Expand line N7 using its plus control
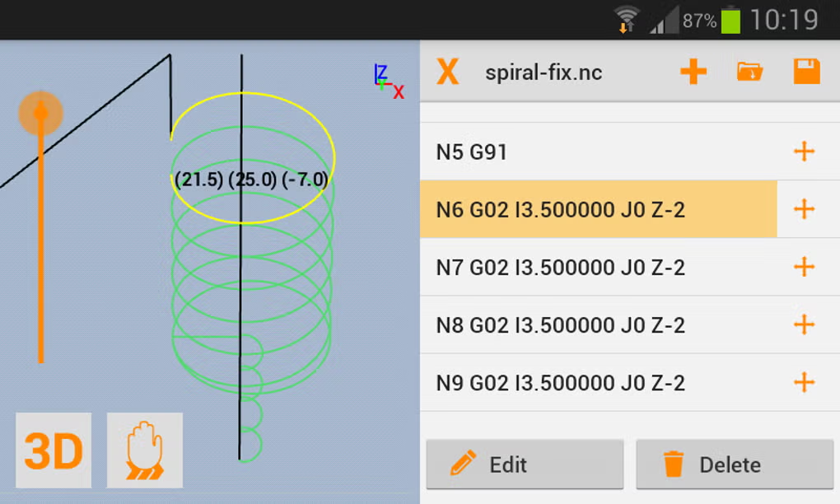This screenshot has height=504, width=840. tap(803, 267)
